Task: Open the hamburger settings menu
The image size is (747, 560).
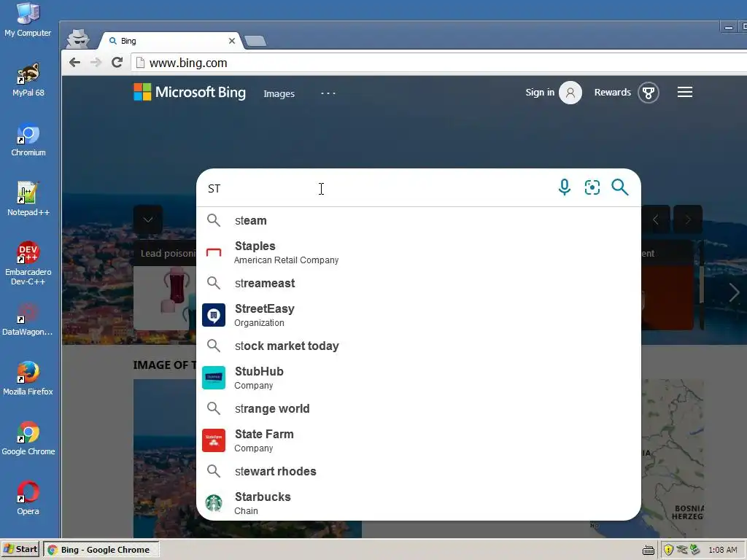Action: coord(685,92)
